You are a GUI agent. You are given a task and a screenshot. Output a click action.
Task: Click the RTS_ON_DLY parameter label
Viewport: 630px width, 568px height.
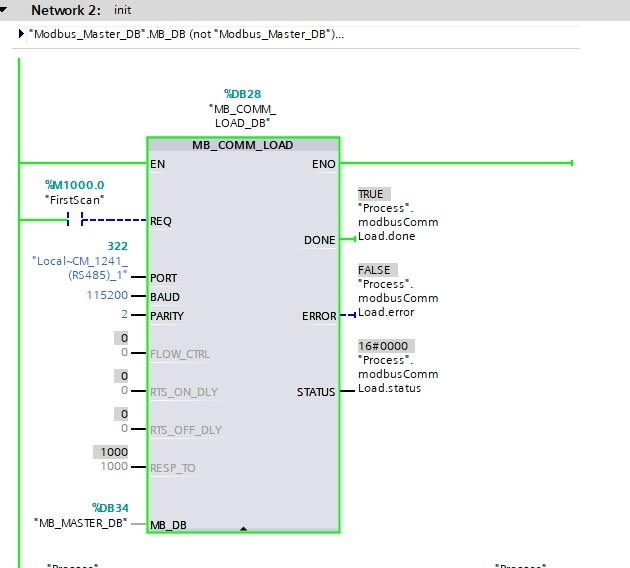(184, 392)
